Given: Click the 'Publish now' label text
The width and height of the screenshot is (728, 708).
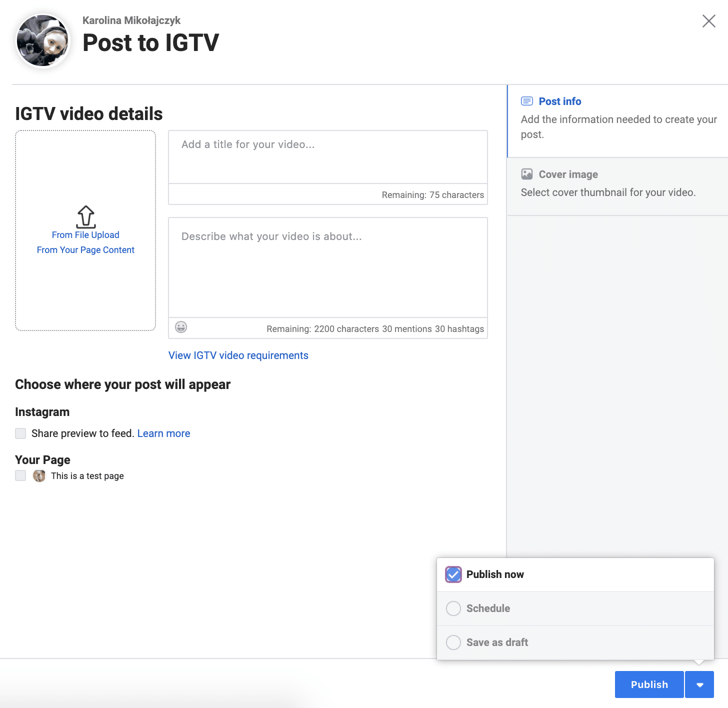Looking at the screenshot, I should [495, 574].
